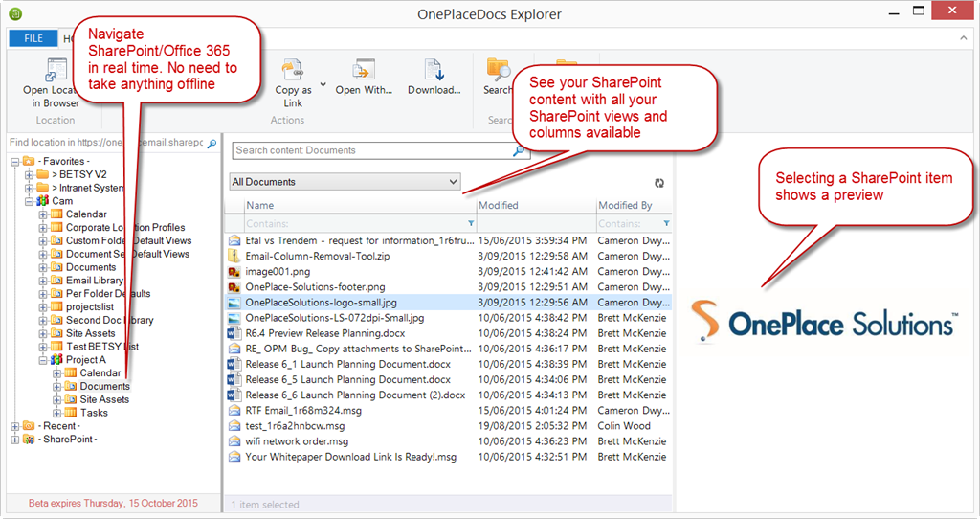Collapse the Favorites tree node
Image resolution: width=980 pixels, height=519 pixels.
pos(16,162)
